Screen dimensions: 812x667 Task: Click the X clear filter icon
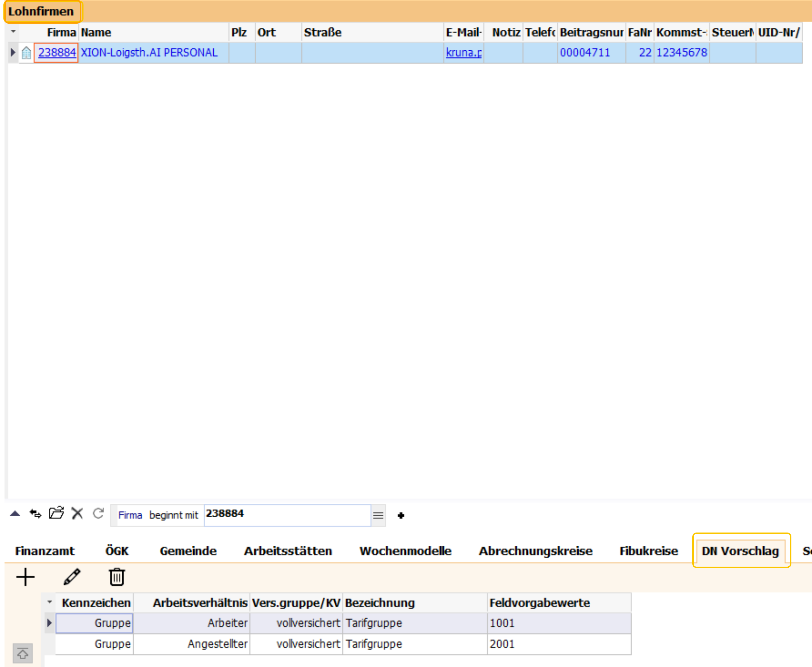77,513
